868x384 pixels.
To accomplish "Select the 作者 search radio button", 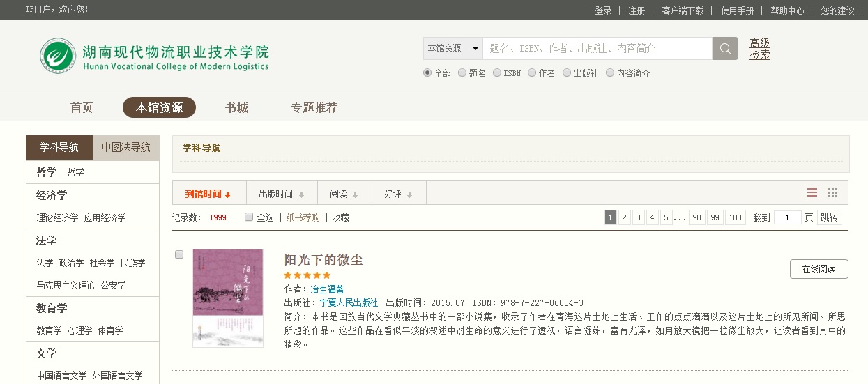I will [x=532, y=72].
